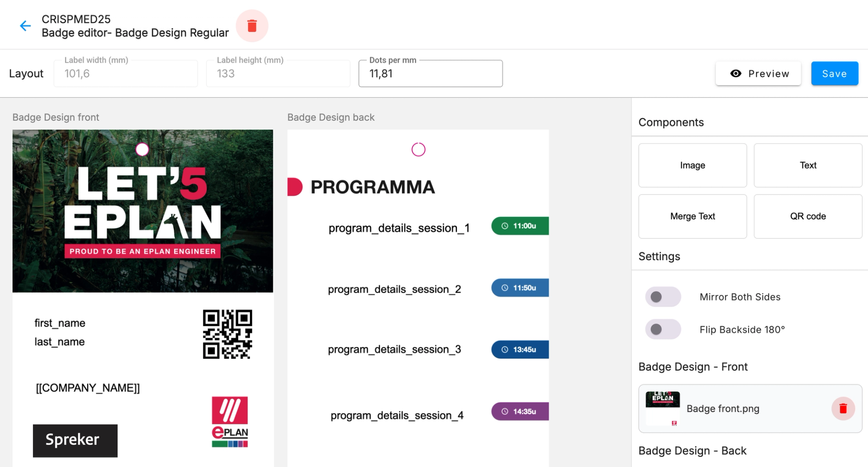Click the 13:45u time tag
The image size is (868, 467).
click(x=520, y=349)
